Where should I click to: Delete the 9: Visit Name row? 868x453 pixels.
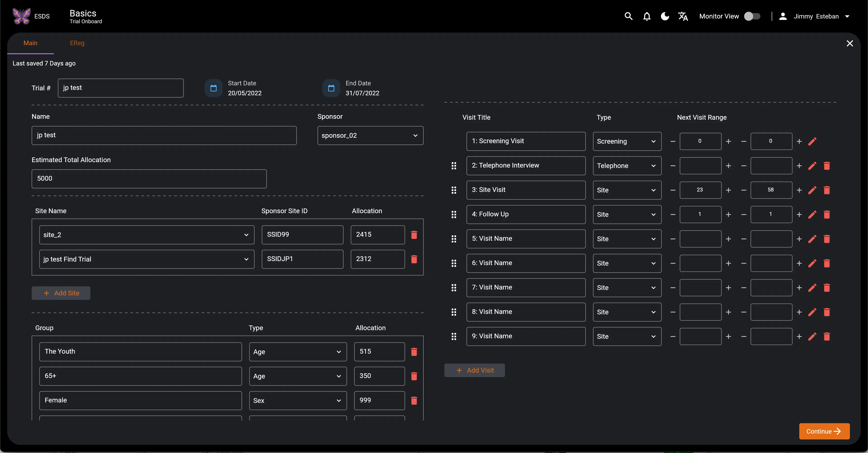(827, 336)
